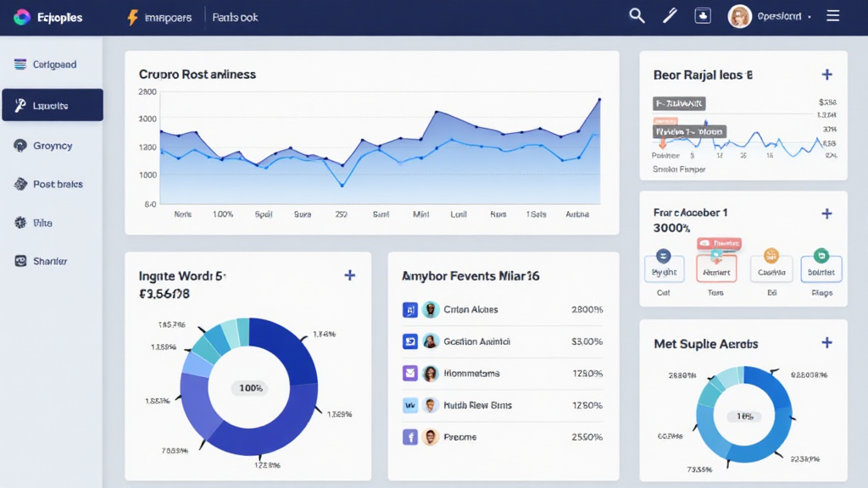Click the green circular icon above Solurtet tile
Viewport: 868px width, 488px height.
coord(821,255)
